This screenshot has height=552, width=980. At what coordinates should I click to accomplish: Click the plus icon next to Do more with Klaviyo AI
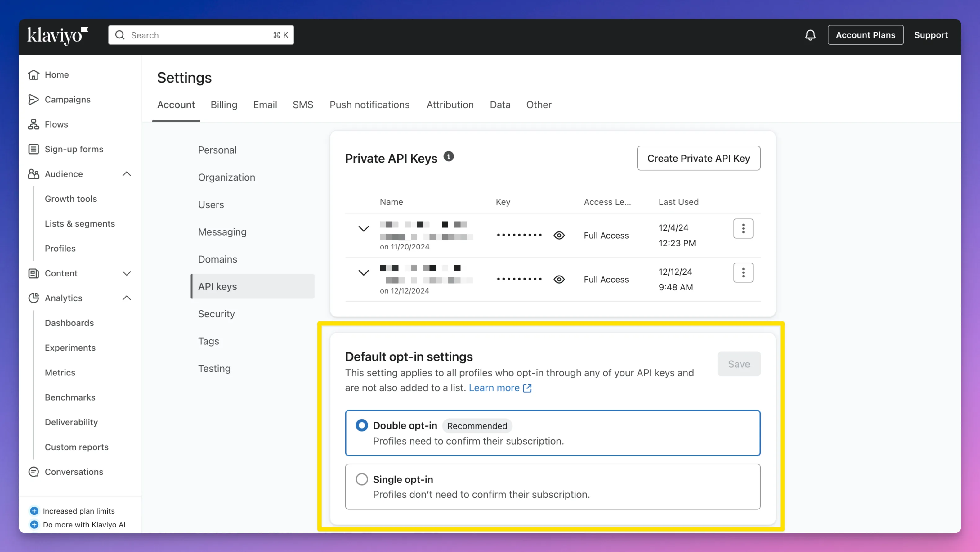point(34,524)
